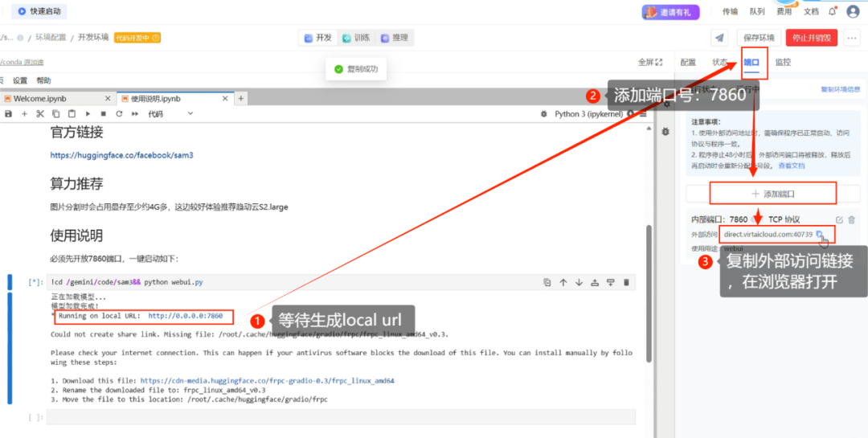Click the webui.py command code cell
Viewport: 868px width, 438px height.
[x=341, y=282]
